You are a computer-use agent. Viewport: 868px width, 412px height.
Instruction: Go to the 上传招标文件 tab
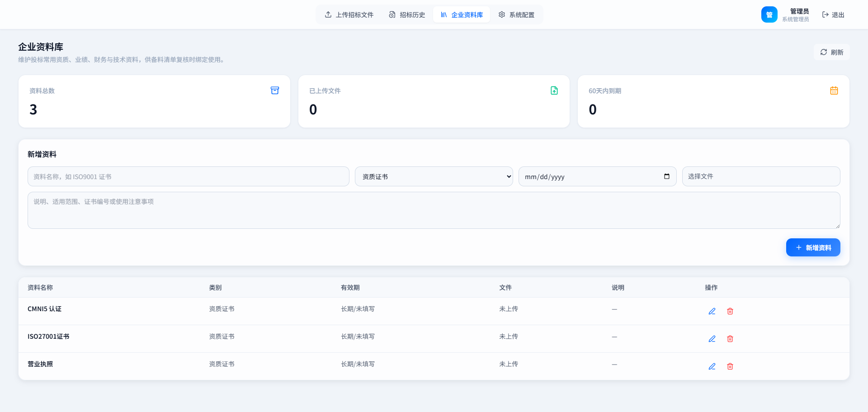349,14
